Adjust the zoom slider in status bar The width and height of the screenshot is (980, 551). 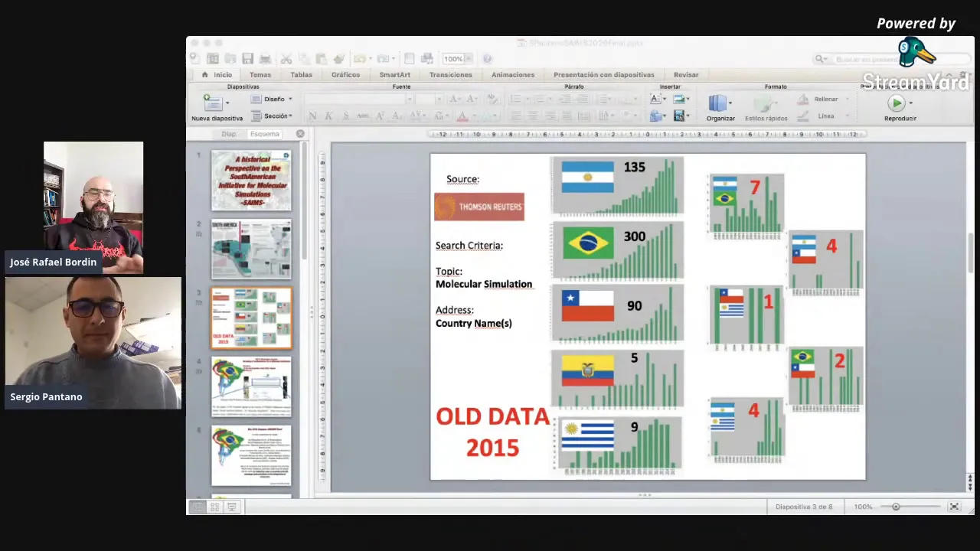(896, 507)
